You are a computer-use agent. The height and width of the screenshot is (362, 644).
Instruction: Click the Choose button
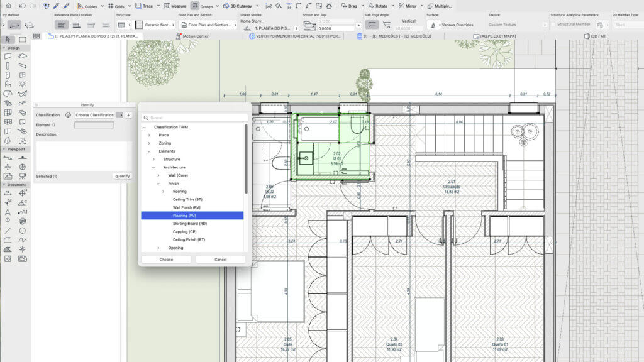166,260
